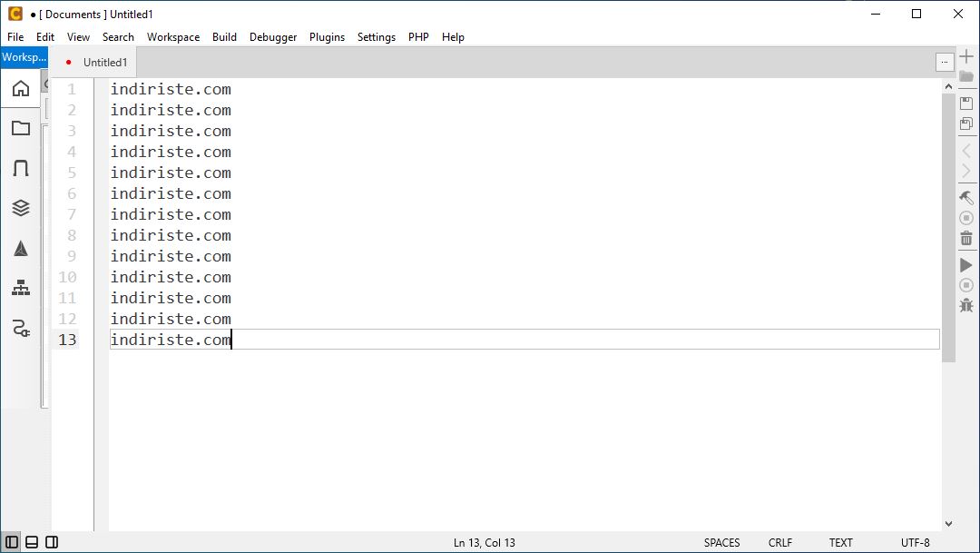Click the TEXT language indicator
980x553 pixels.
click(840, 542)
